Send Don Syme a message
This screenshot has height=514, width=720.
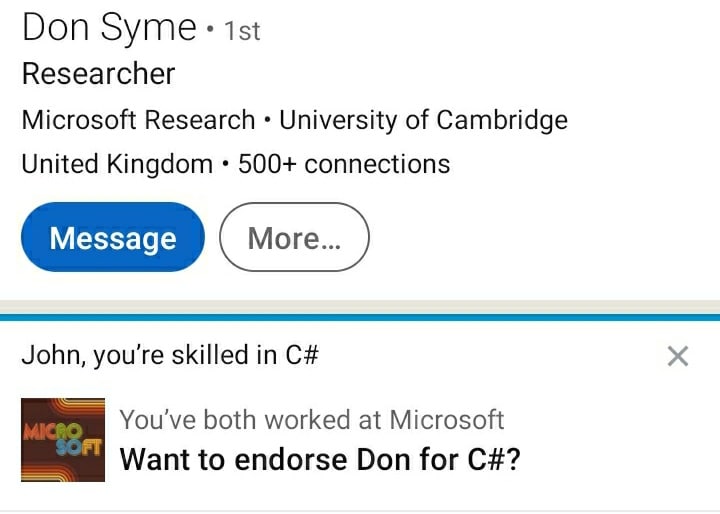click(x=113, y=237)
